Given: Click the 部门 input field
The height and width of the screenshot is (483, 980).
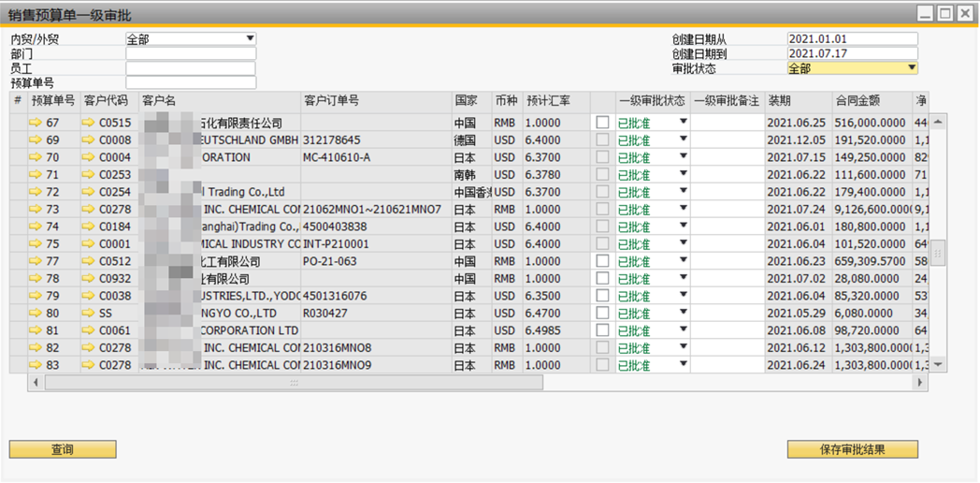Looking at the screenshot, I should click(x=191, y=53).
